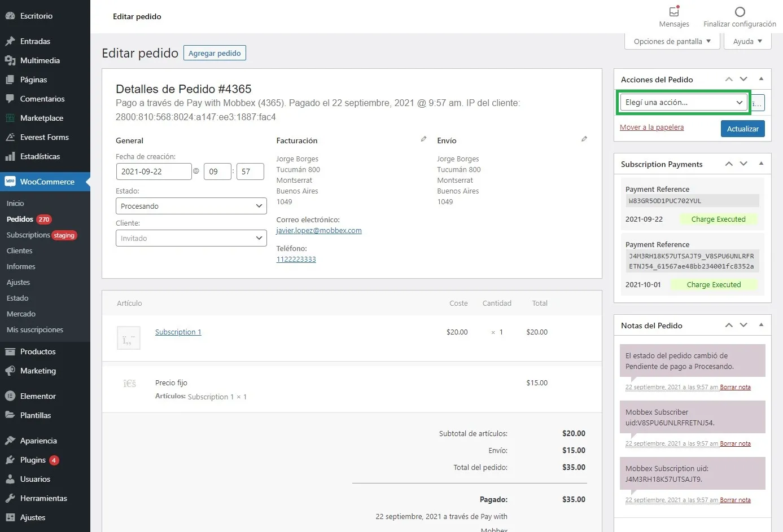The height and width of the screenshot is (532, 783).
Task: Open the Plugins menu
Action: point(45,460)
